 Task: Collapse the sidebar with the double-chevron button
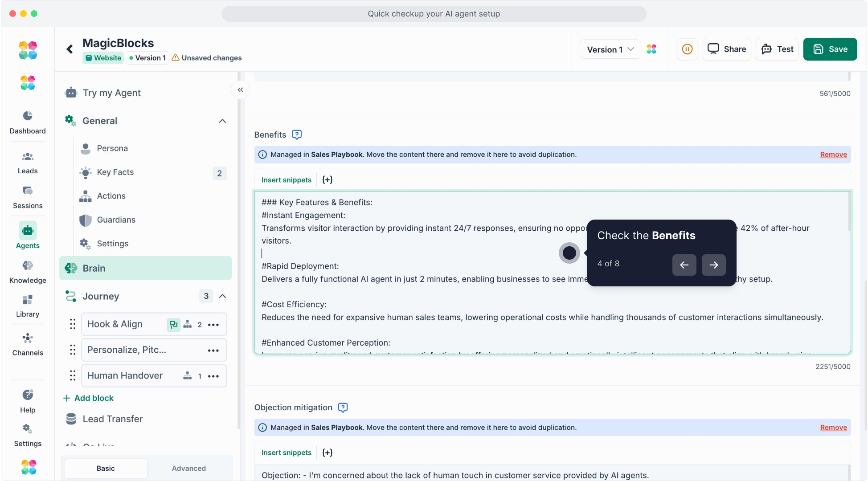pyautogui.click(x=240, y=90)
